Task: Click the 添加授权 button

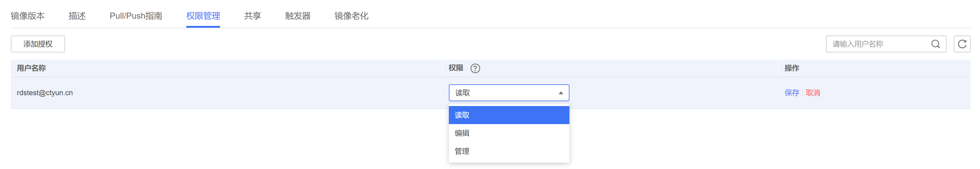Action: pyautogui.click(x=38, y=44)
